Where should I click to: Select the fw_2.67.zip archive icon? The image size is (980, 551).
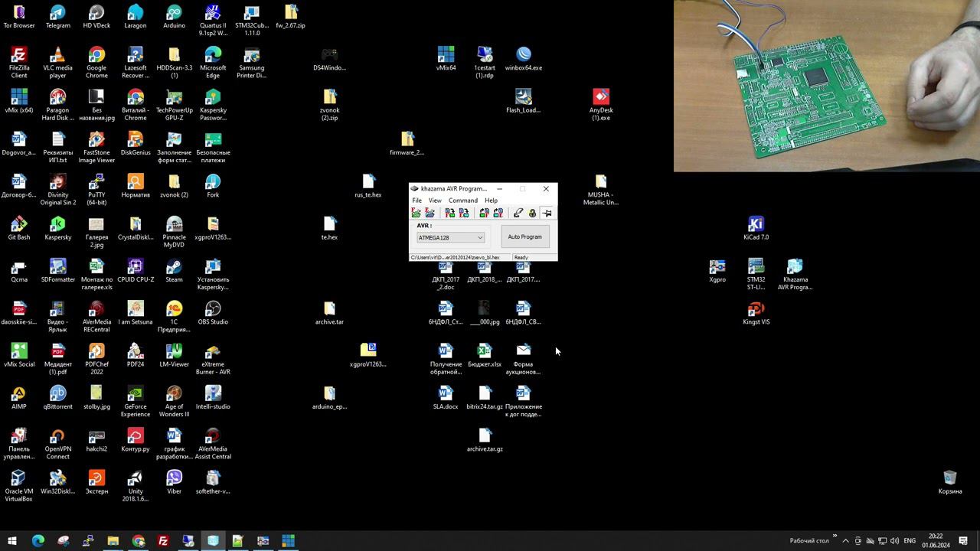[290, 17]
